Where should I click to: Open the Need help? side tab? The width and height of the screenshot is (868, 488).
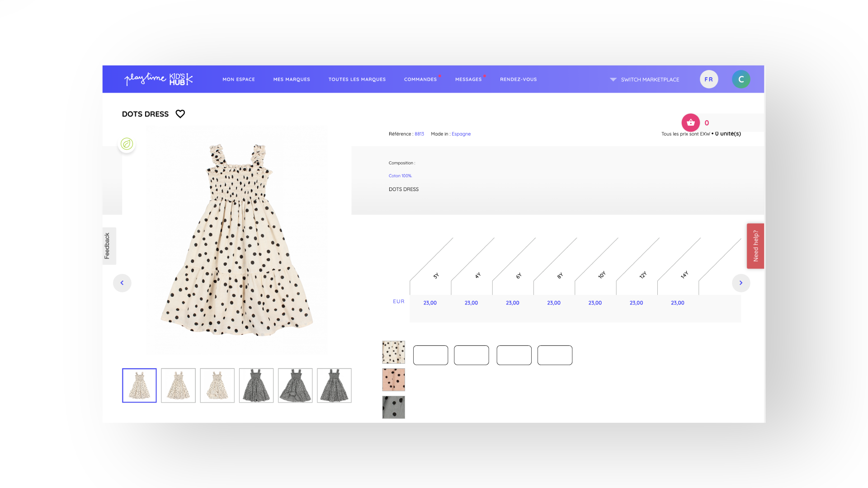[755, 246]
